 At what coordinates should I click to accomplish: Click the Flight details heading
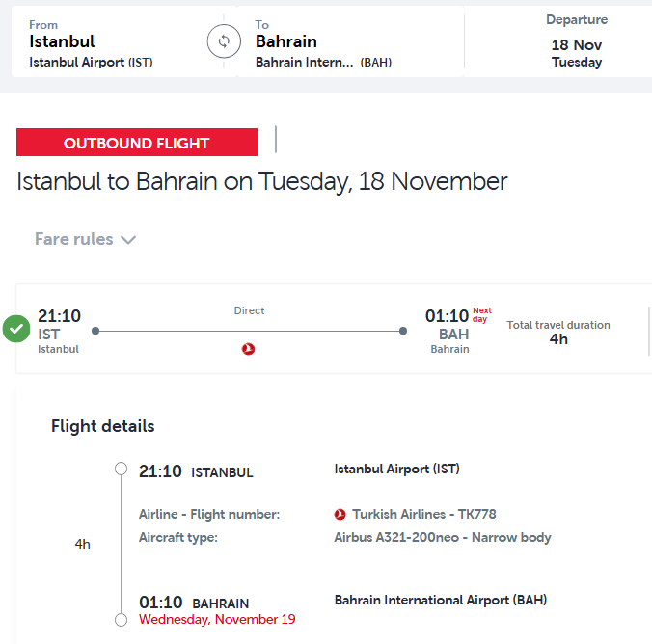pos(102,426)
